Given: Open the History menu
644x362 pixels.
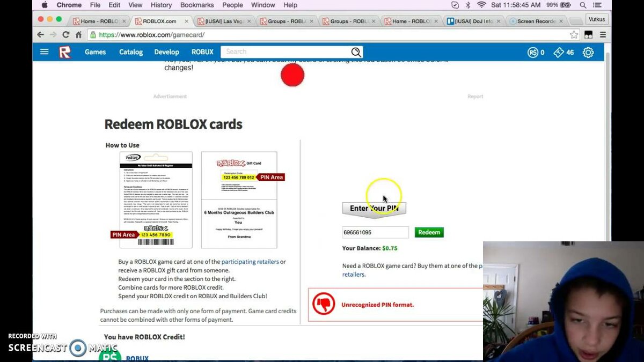Looking at the screenshot, I should [161, 5].
